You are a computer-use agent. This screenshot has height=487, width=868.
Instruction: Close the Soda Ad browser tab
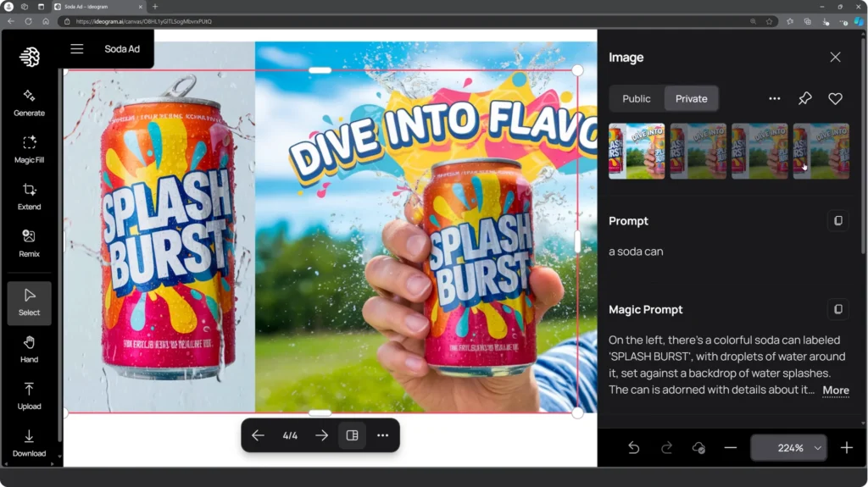click(x=140, y=7)
